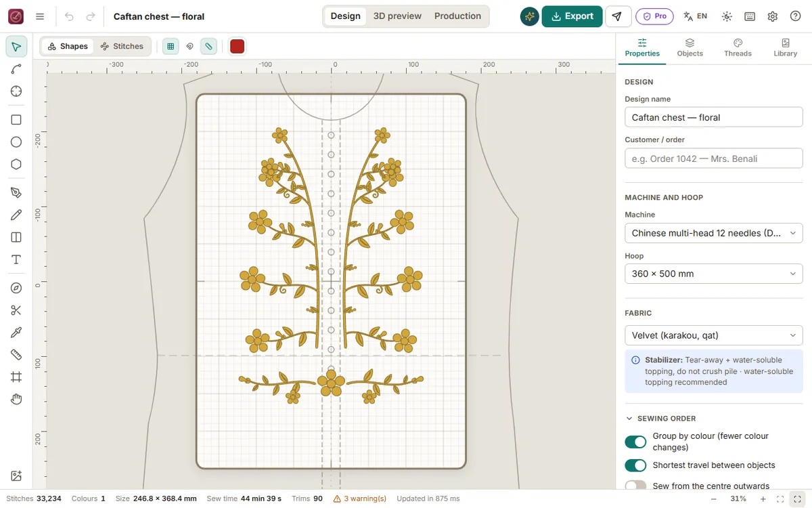
Task: Activate the hand pan tool
Action: (16, 399)
